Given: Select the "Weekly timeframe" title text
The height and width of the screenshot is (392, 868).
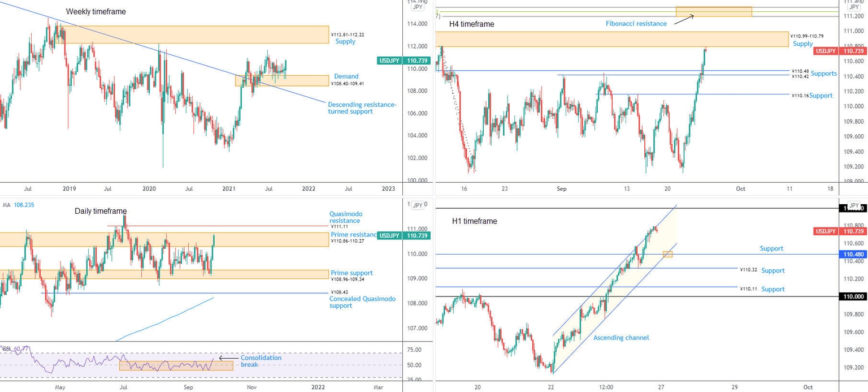Looking at the screenshot, I should 96,12.
